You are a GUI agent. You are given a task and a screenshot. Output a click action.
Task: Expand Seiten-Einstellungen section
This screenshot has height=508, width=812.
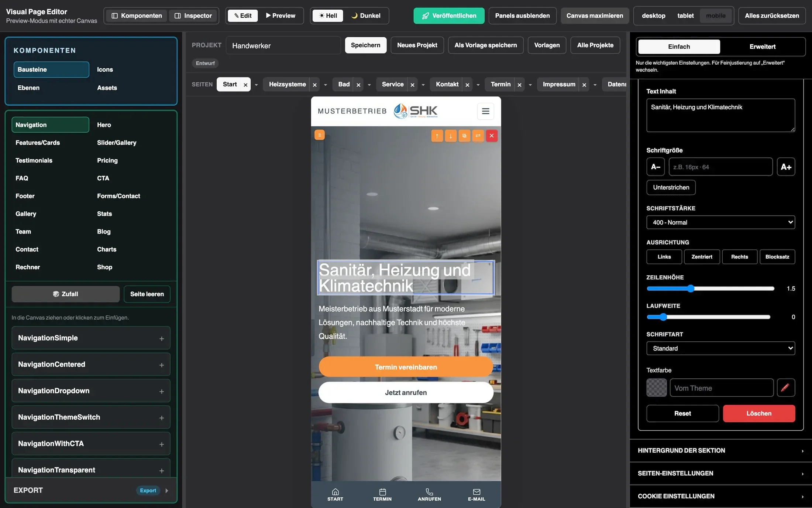click(720, 473)
